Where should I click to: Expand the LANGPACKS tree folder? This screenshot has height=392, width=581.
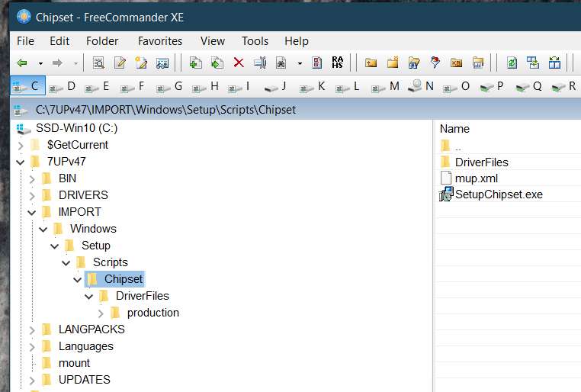tap(32, 330)
